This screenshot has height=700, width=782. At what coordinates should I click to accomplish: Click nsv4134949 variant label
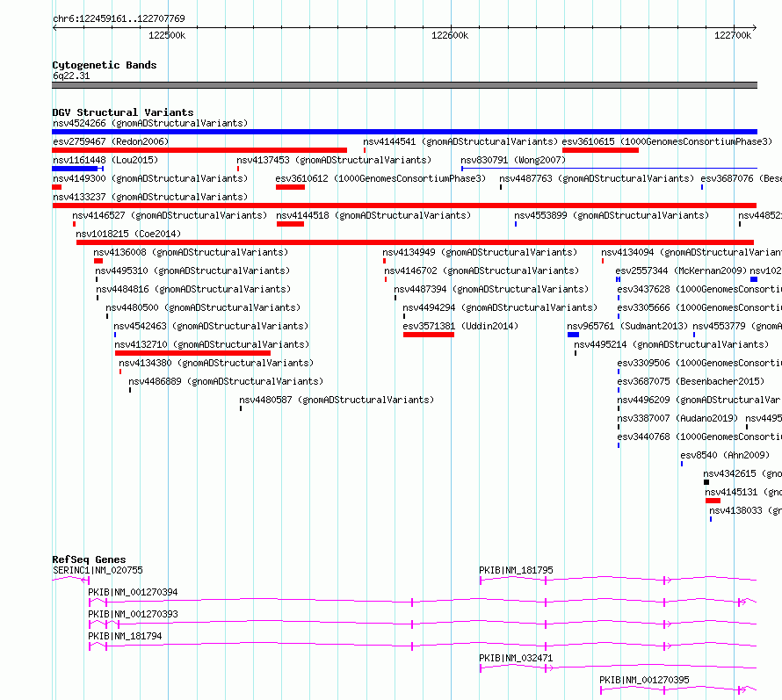pos(480,252)
